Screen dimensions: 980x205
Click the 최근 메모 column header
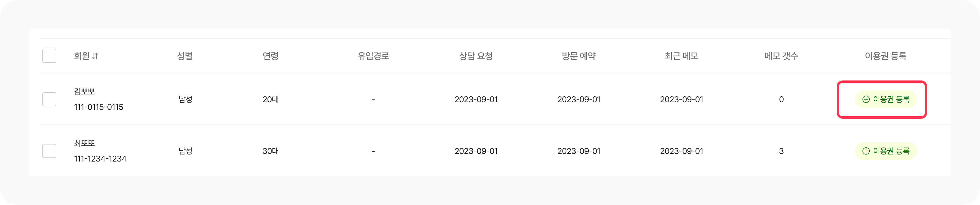[x=681, y=56]
